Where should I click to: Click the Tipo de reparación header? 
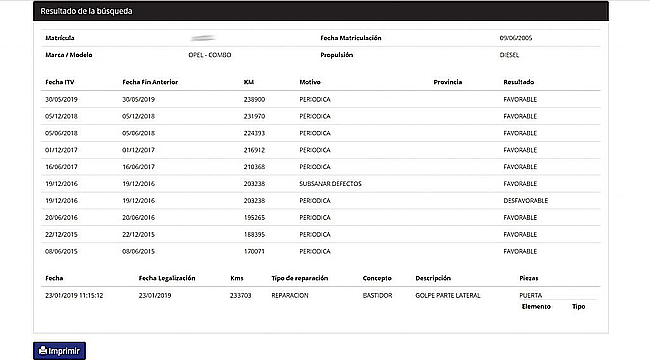300,278
